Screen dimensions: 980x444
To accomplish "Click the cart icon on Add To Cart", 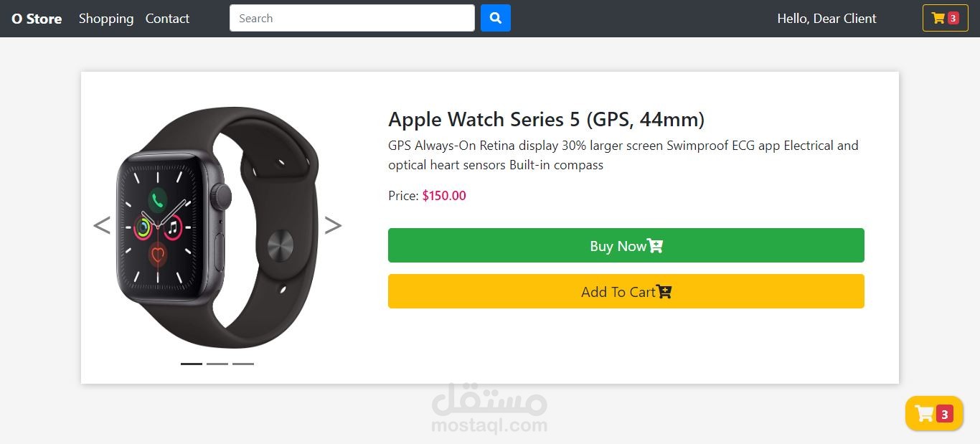I will [664, 292].
